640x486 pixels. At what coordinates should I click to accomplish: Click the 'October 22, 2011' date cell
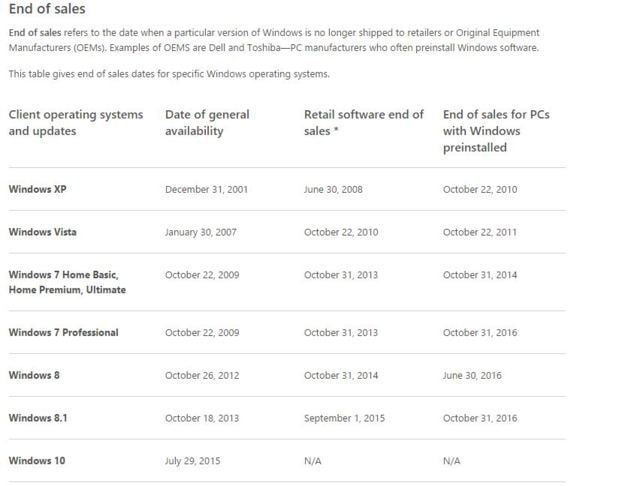click(x=480, y=232)
